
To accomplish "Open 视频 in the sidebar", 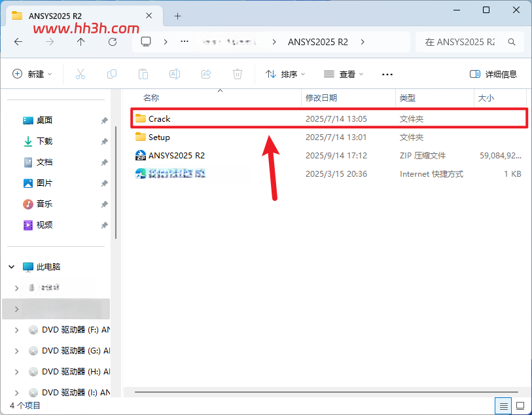I will 44,225.
